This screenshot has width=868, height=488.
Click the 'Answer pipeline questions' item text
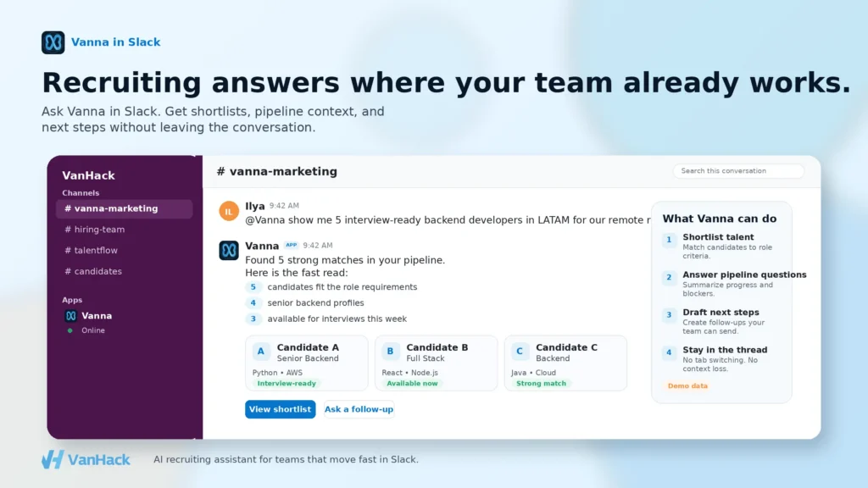(x=744, y=274)
